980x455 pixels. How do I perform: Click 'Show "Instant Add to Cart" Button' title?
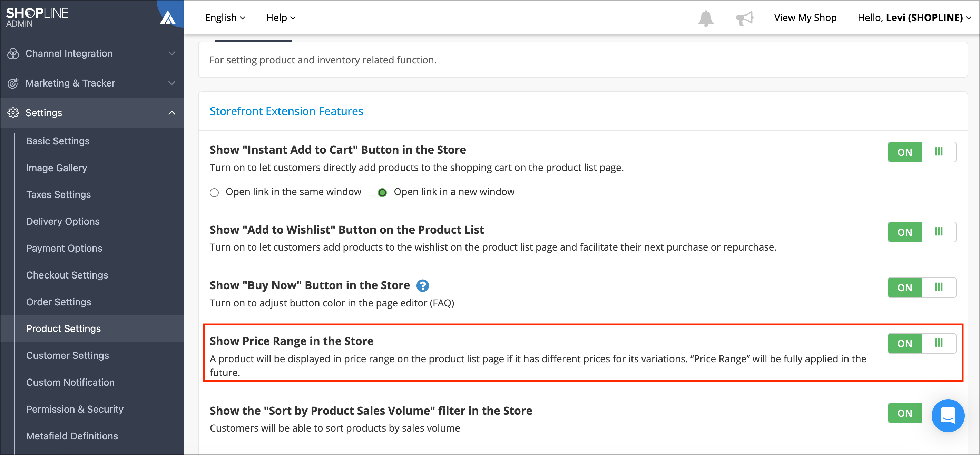[x=337, y=150]
